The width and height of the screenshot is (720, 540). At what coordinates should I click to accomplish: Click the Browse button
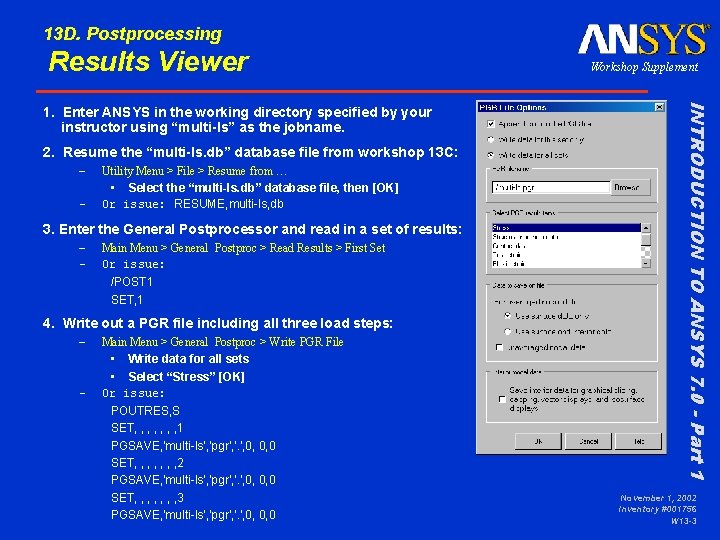(630, 187)
